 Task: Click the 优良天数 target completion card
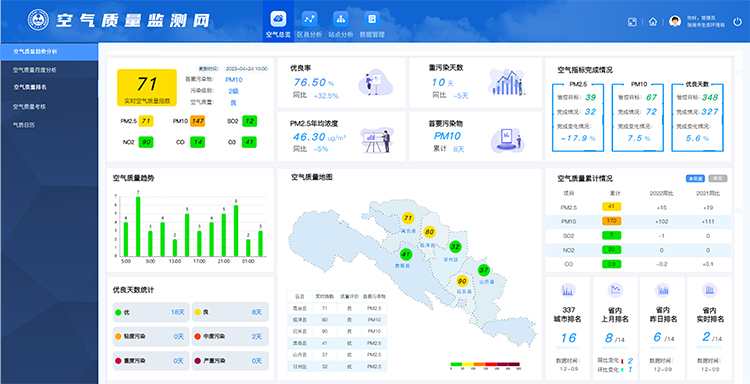pyautogui.click(x=697, y=118)
